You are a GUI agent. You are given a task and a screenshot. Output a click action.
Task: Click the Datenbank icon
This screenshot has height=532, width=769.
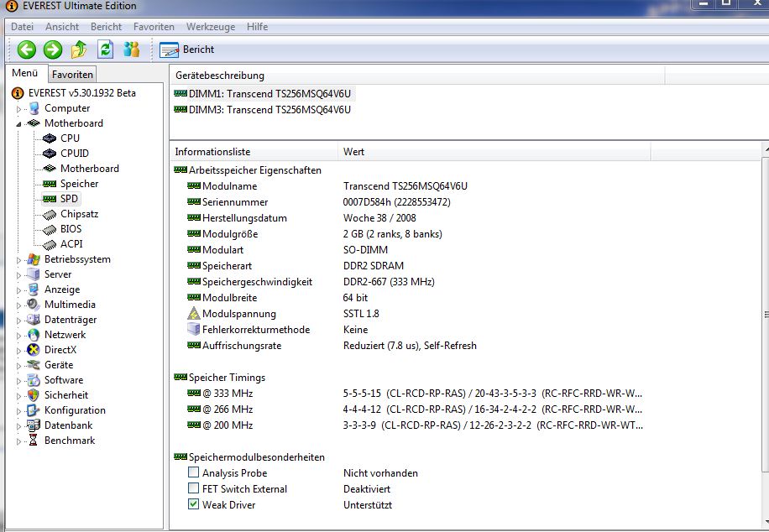pyautogui.click(x=34, y=425)
